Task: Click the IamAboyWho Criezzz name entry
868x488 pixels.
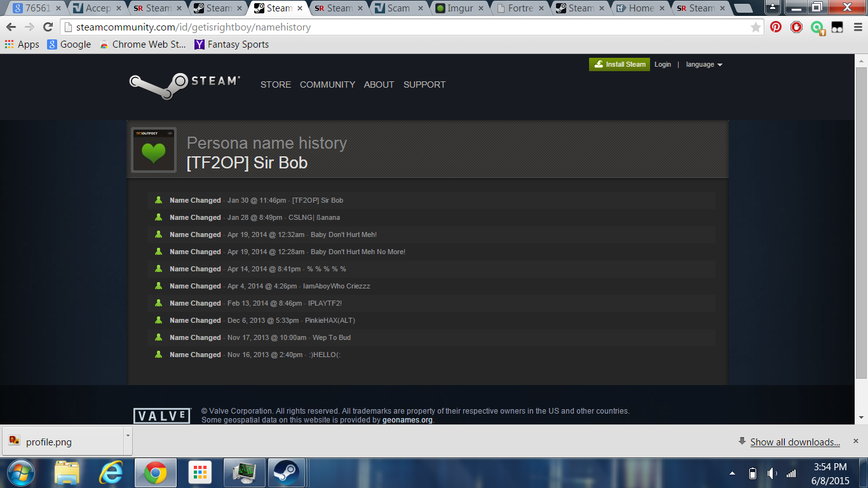Action: click(x=336, y=286)
